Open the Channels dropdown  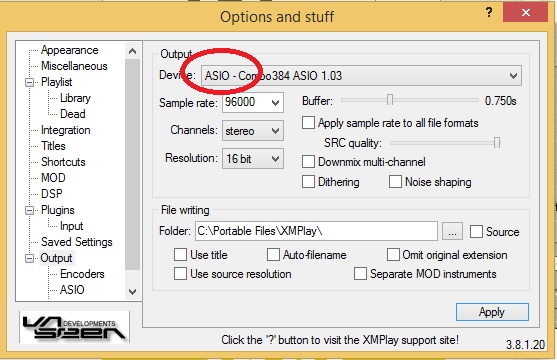[253, 131]
